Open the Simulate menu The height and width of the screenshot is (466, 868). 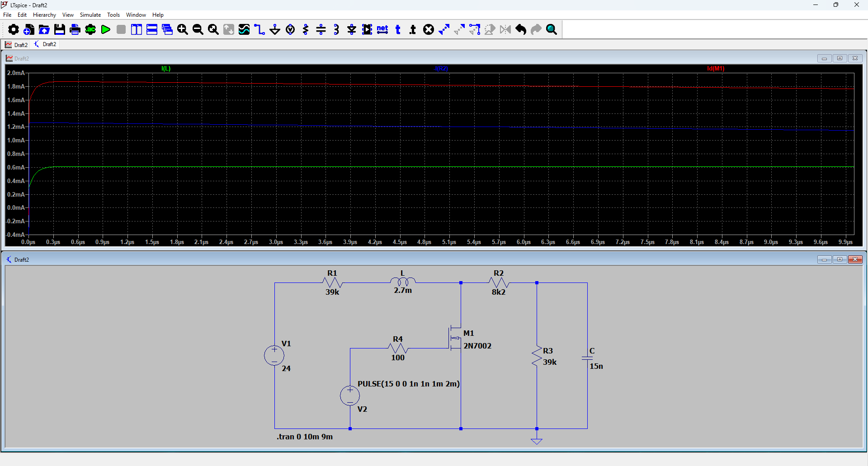[x=90, y=15]
